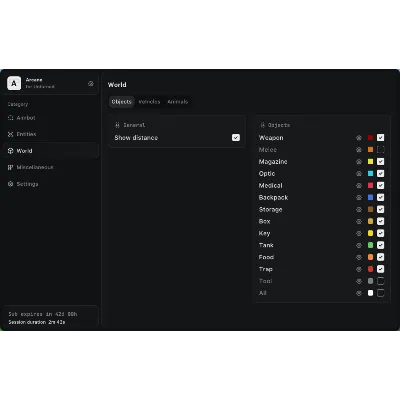
Task: Select the Entities sidebar icon
Action: pyautogui.click(x=10, y=134)
